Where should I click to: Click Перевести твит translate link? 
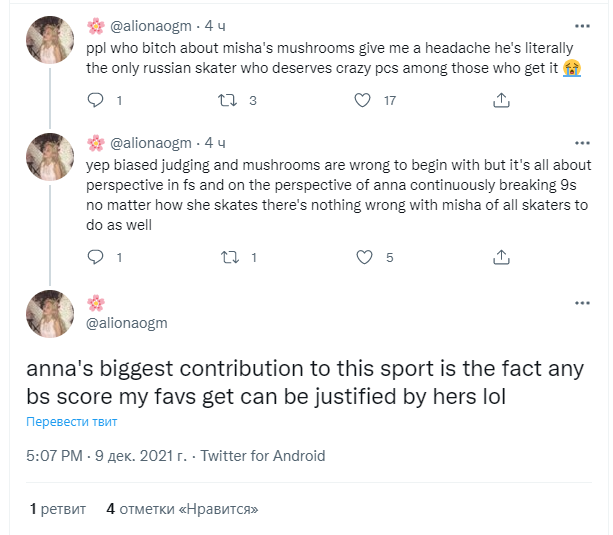72,423
